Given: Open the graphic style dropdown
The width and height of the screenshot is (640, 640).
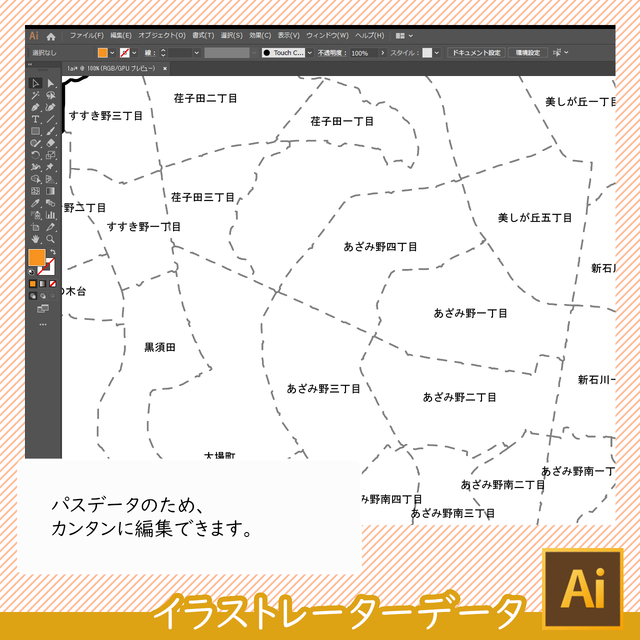Looking at the screenshot, I should point(437,53).
